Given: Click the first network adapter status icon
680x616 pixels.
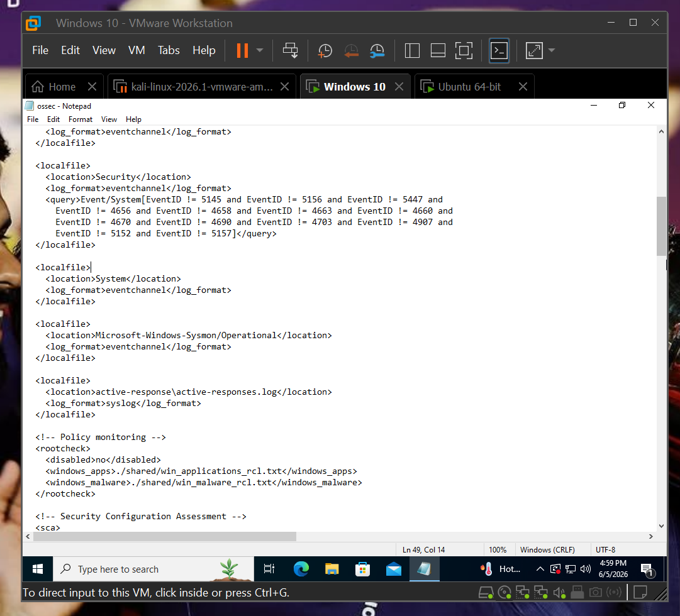Looking at the screenshot, I should tap(523, 592).
